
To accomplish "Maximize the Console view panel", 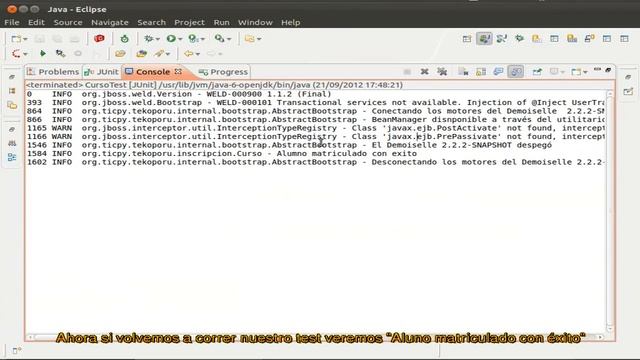I will click(x=608, y=70).
